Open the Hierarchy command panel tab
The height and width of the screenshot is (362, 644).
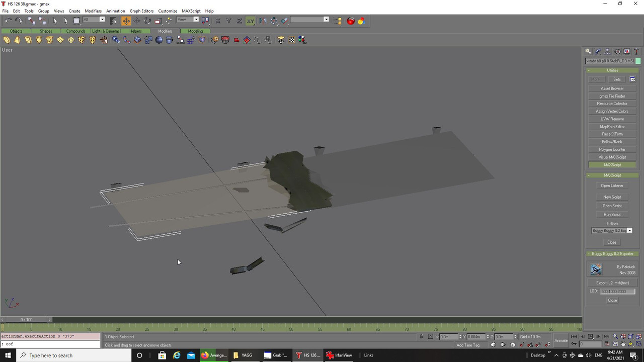[x=608, y=51]
